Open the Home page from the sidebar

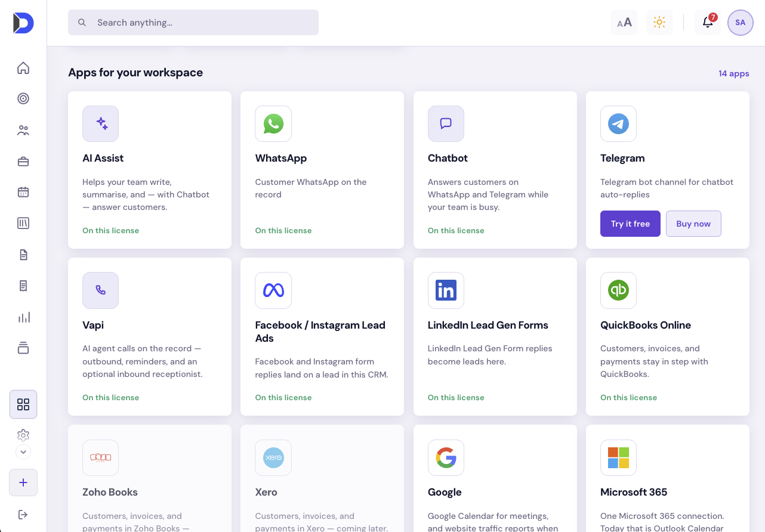coord(23,68)
